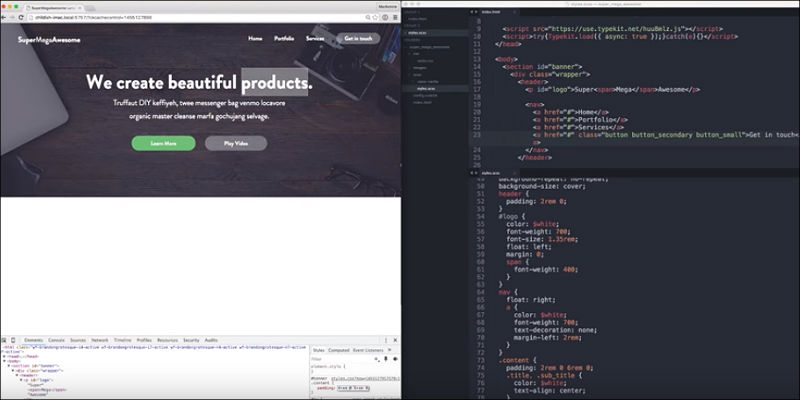This screenshot has height=400, width=800.
Task: Click the extension icon beside the bookmark star
Action: tap(385, 17)
